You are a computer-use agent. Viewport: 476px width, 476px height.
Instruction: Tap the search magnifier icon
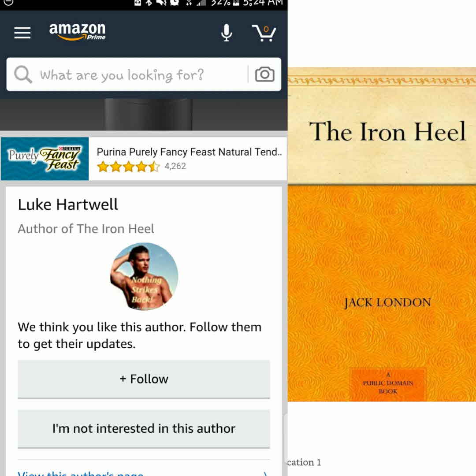pyautogui.click(x=23, y=74)
